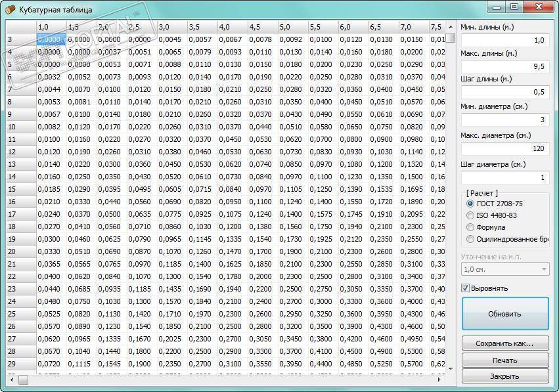Click cell 0,0044 in row 7
The height and width of the screenshot is (392, 559).
point(51,89)
